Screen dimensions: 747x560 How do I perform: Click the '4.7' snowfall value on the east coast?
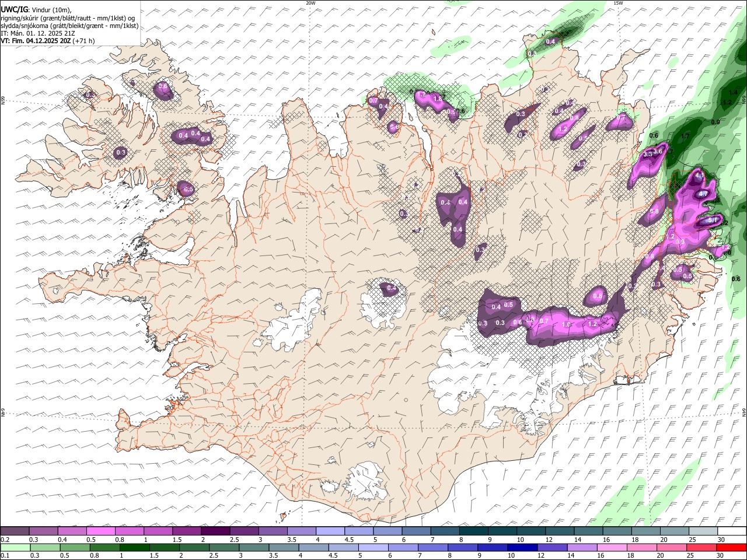click(703, 194)
